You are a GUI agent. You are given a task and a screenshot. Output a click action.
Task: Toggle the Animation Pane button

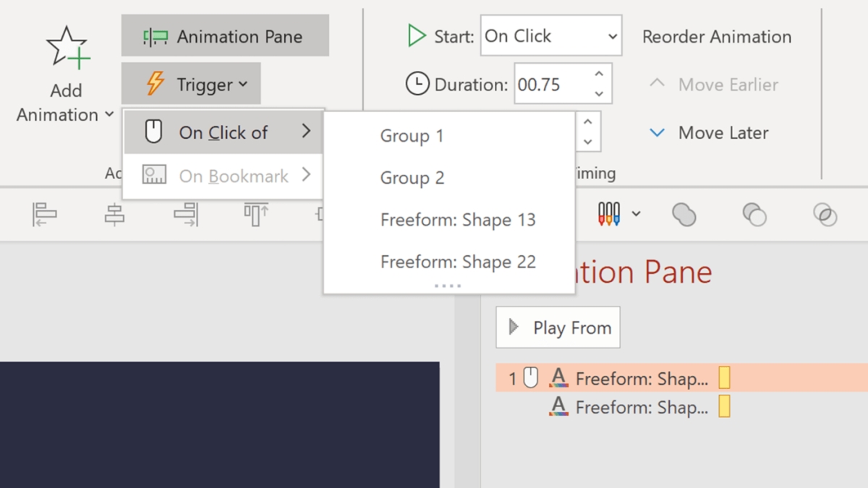point(225,36)
